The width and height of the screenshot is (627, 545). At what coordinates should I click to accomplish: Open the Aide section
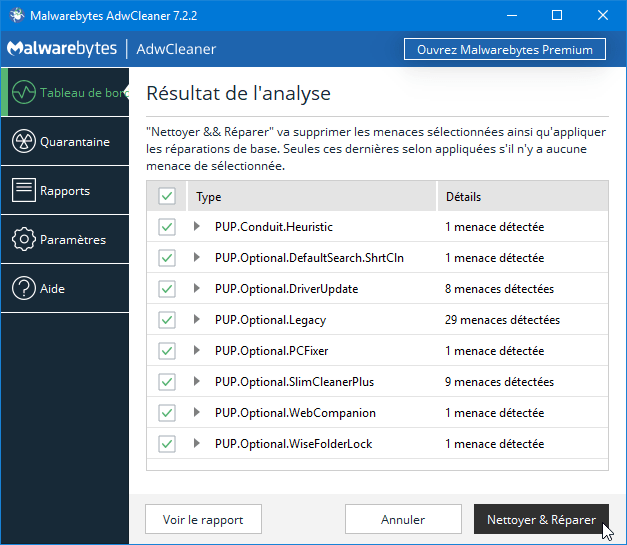point(65,288)
